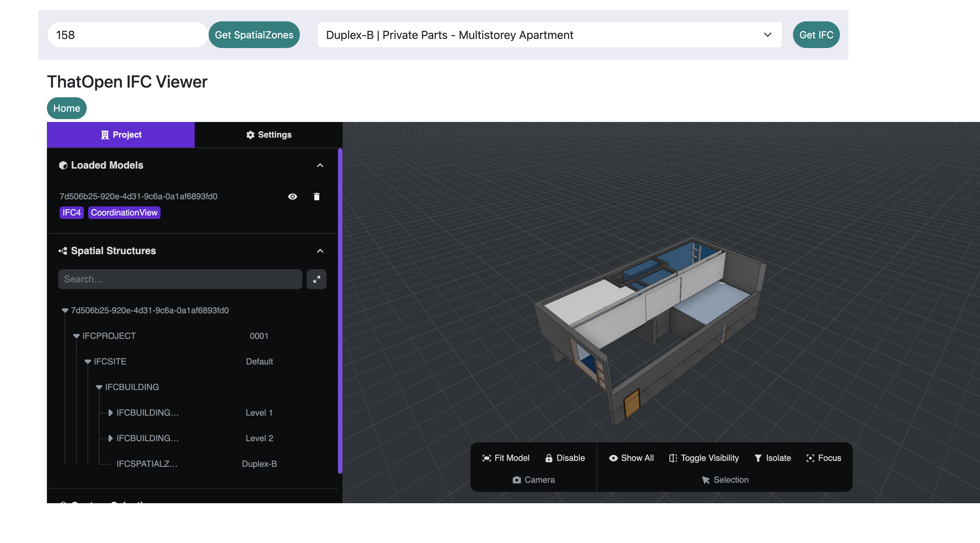
Task: Click the Disable camera lock button
Action: pos(565,458)
